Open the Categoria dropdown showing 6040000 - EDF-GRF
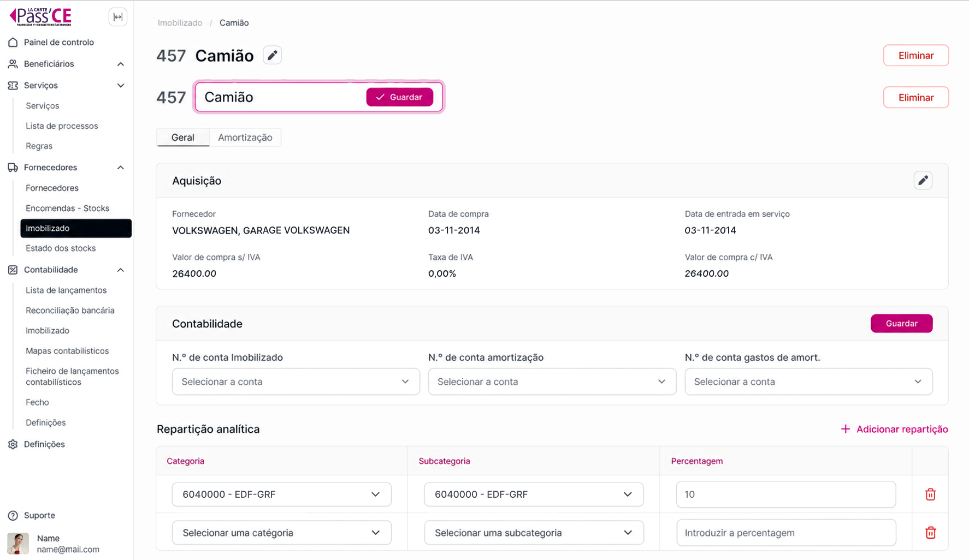Viewport: 969px width, 560px height. click(281, 495)
